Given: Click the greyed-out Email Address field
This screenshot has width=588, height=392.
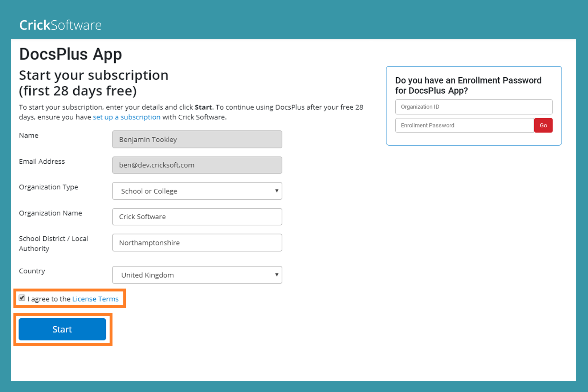Looking at the screenshot, I should 197,165.
